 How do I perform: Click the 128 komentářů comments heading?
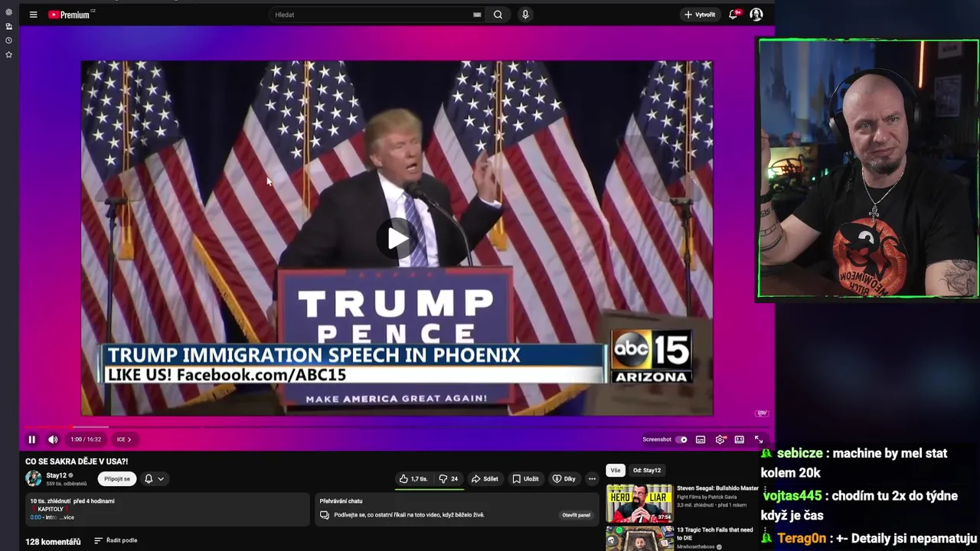(x=53, y=542)
